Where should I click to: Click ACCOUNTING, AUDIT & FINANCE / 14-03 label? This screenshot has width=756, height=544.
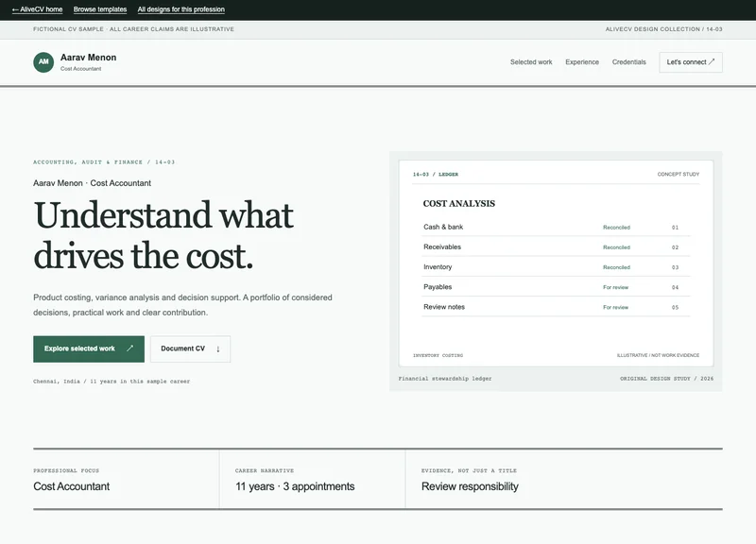click(x=104, y=162)
